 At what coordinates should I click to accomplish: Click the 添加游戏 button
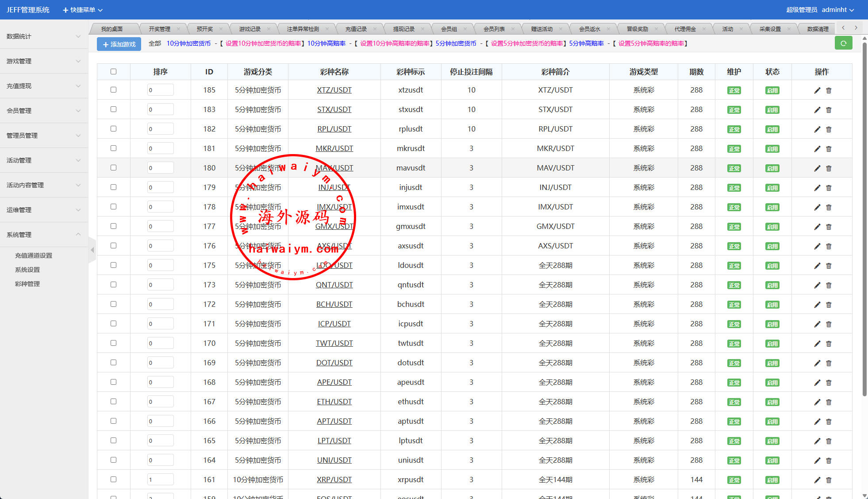click(x=119, y=44)
